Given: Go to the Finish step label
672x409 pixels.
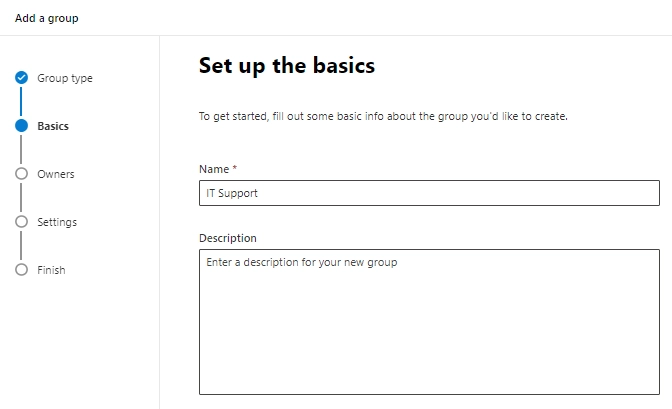Looking at the screenshot, I should pos(51,270).
